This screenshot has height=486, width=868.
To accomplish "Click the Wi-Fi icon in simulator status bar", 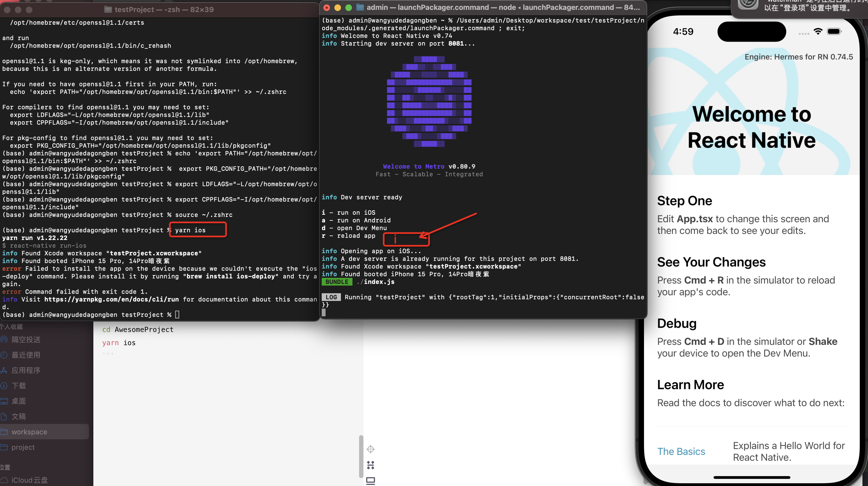I will [x=818, y=31].
